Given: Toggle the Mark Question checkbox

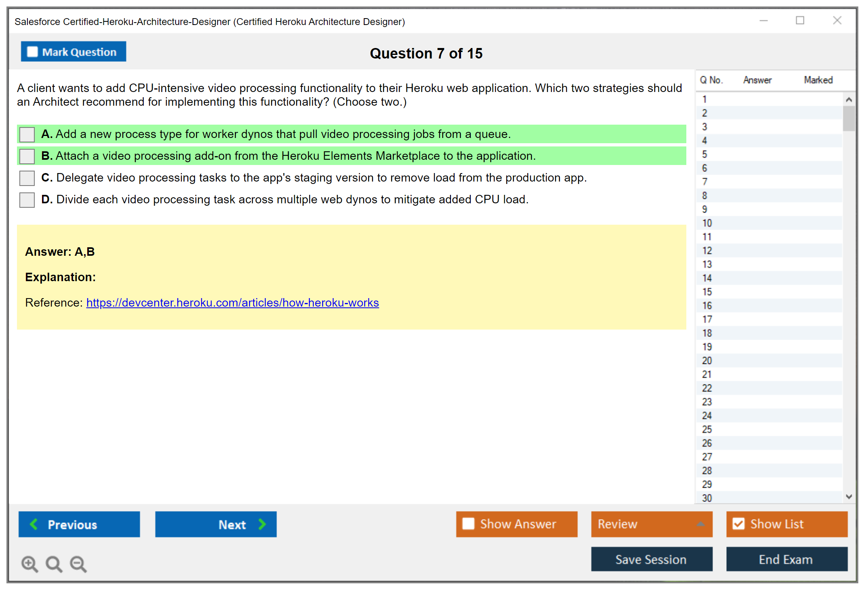Looking at the screenshot, I should (x=32, y=52).
